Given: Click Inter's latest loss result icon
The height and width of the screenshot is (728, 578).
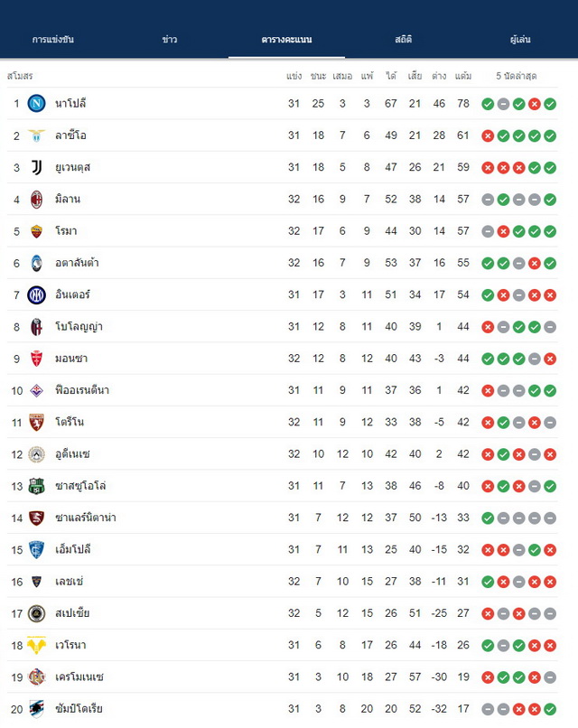Looking at the screenshot, I should coord(550,295).
